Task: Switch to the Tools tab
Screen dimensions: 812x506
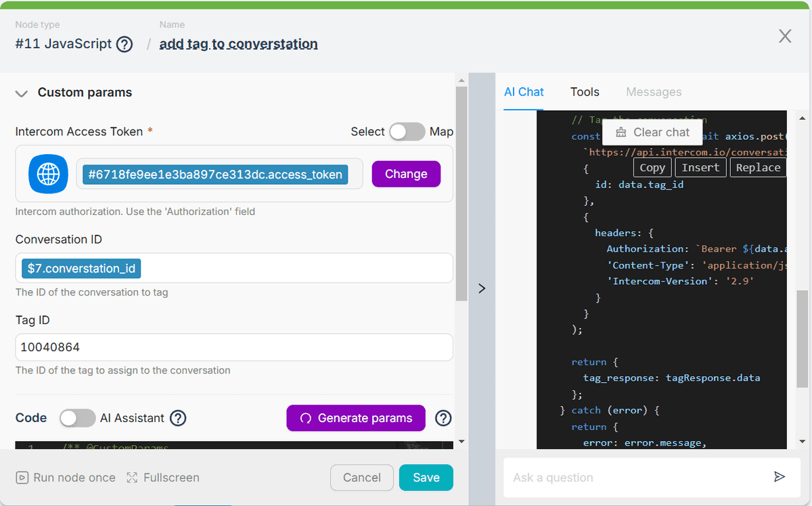Action: pyautogui.click(x=585, y=92)
